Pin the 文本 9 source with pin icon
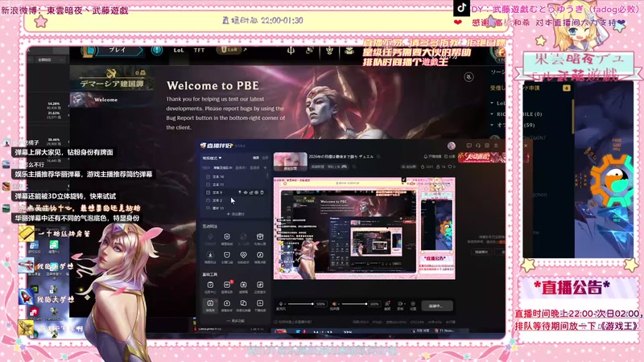 point(240,192)
